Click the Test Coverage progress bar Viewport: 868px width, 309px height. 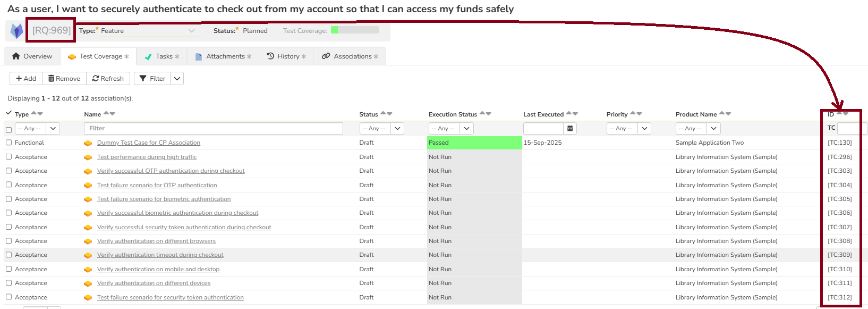354,30
